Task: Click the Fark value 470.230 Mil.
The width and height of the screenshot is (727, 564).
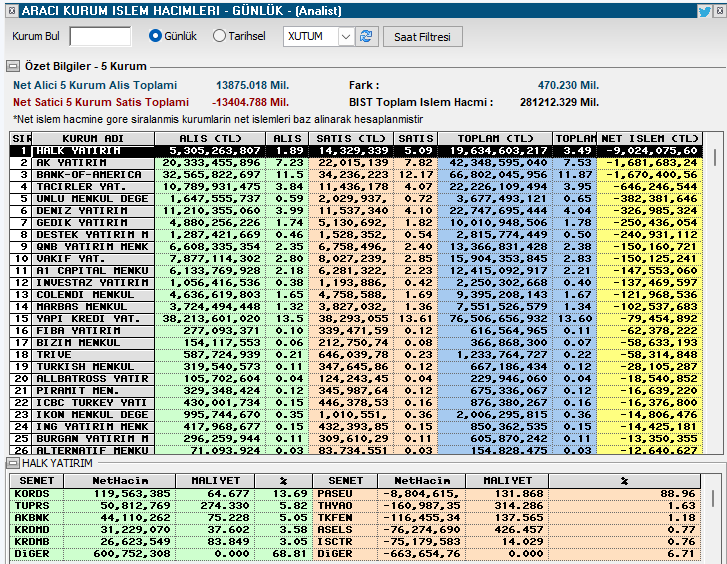Action: (568, 85)
